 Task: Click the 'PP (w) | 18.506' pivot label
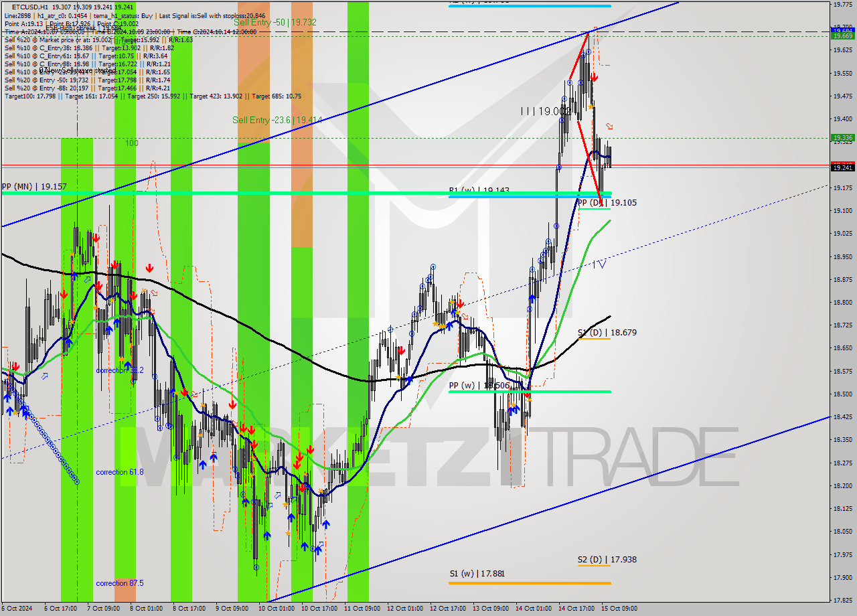tap(480, 386)
